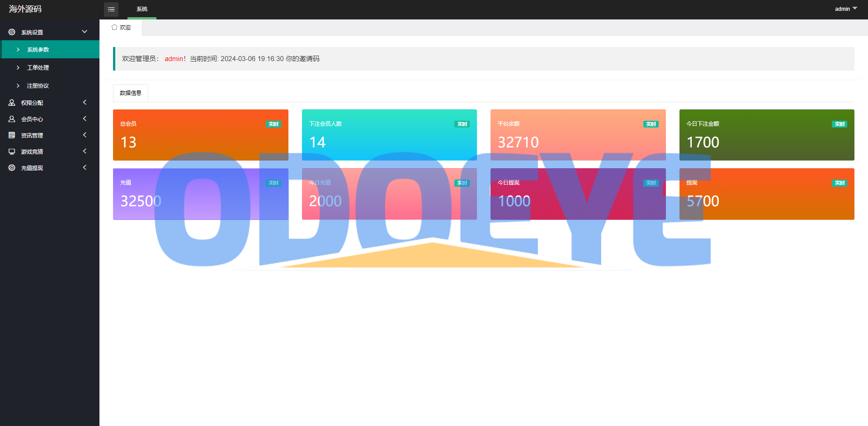Click the red admin! name in welcome banner
868x426 pixels.
[175, 59]
